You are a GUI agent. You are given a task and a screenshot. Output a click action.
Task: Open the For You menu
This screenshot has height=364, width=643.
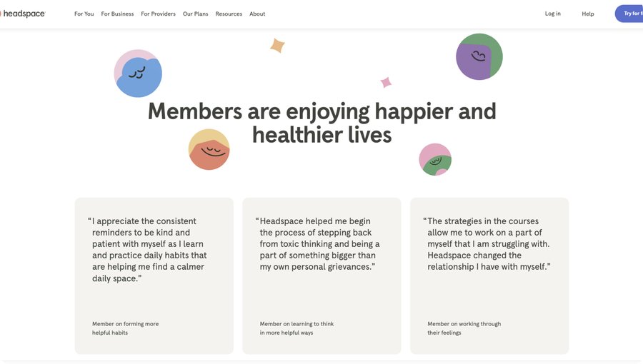tap(84, 14)
